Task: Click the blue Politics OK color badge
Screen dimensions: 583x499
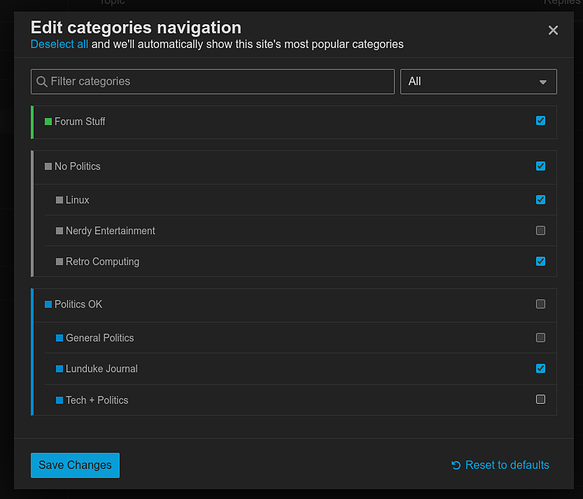Action: pyautogui.click(x=48, y=305)
